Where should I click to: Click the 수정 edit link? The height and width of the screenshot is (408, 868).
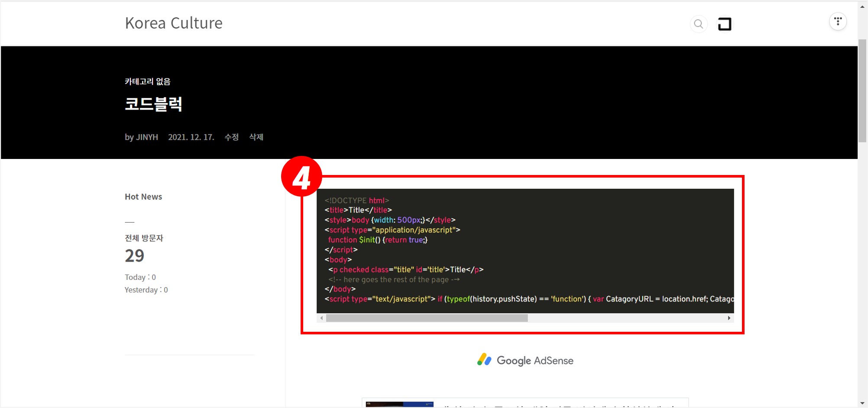(232, 137)
